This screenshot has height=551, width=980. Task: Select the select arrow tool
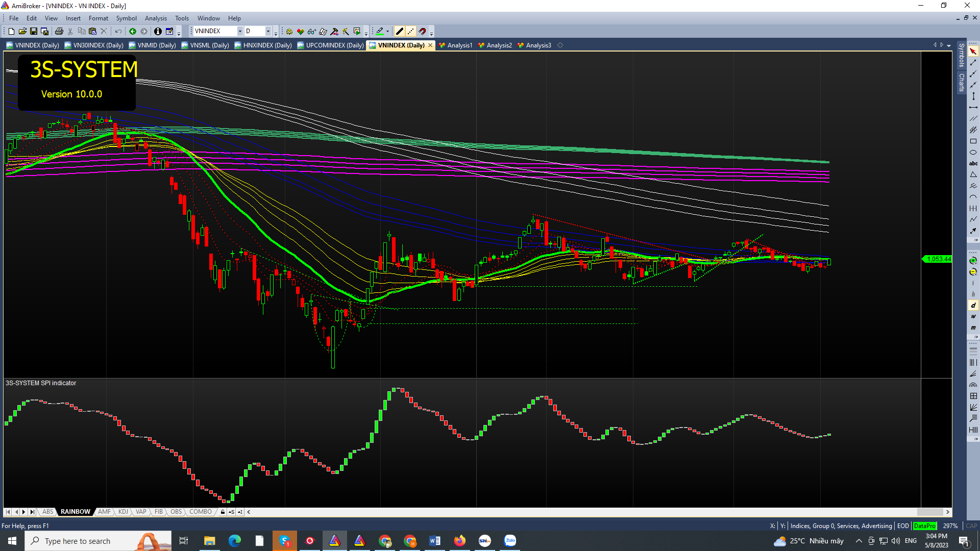[x=973, y=52]
